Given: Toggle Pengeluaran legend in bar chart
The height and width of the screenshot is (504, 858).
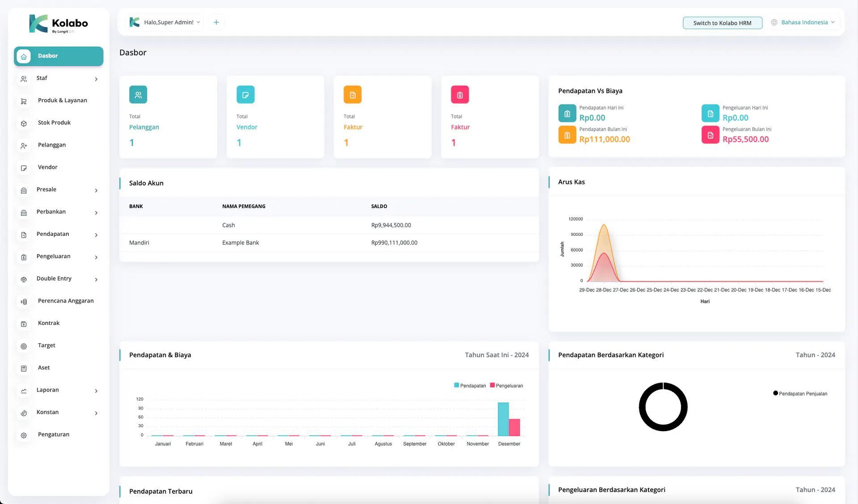Looking at the screenshot, I should [506, 386].
